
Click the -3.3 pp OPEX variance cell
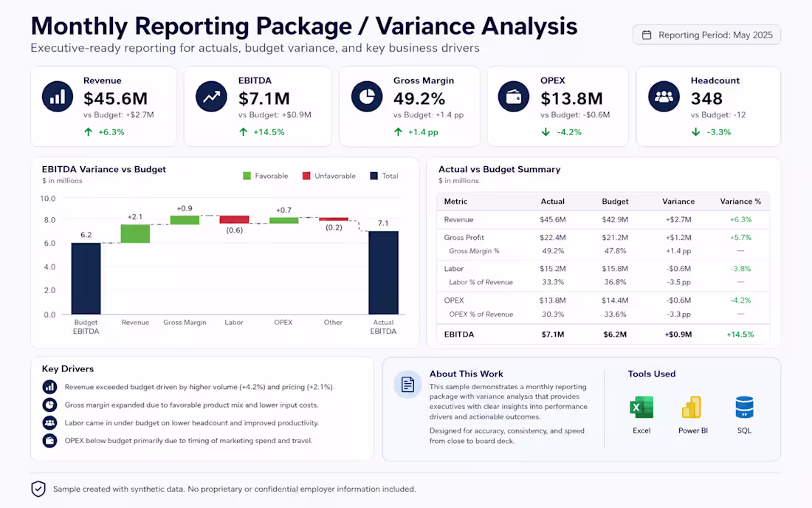click(678, 315)
